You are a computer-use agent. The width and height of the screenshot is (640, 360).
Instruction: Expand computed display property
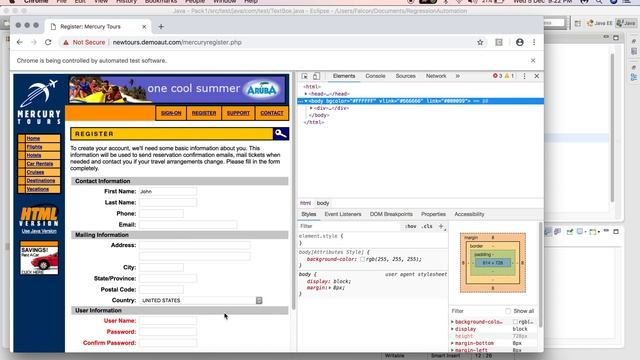452,329
